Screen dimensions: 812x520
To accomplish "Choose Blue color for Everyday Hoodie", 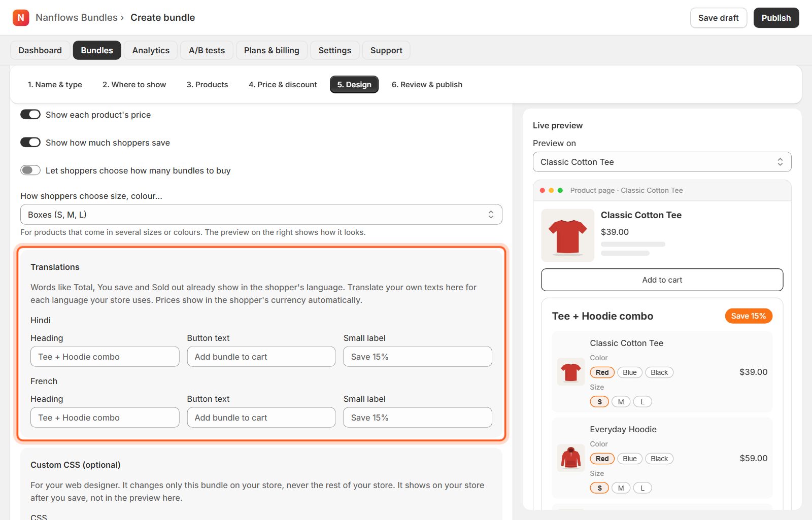I will [x=630, y=459].
